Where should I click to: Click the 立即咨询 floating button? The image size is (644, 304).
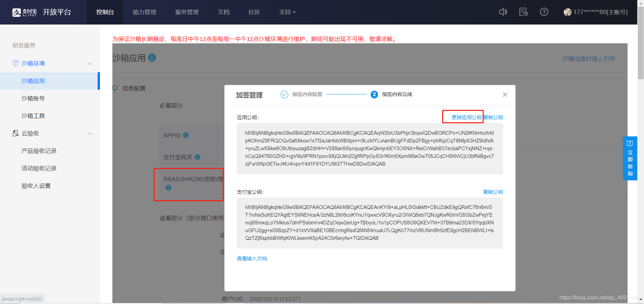[x=630, y=158]
